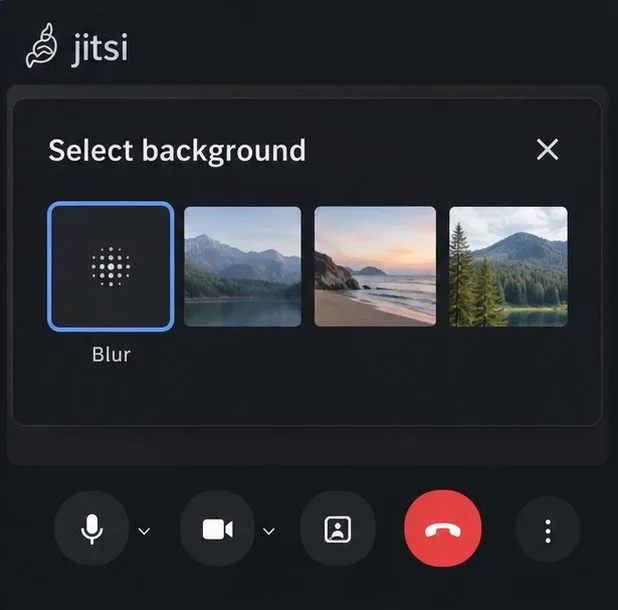Open camera options chevron

(269, 531)
